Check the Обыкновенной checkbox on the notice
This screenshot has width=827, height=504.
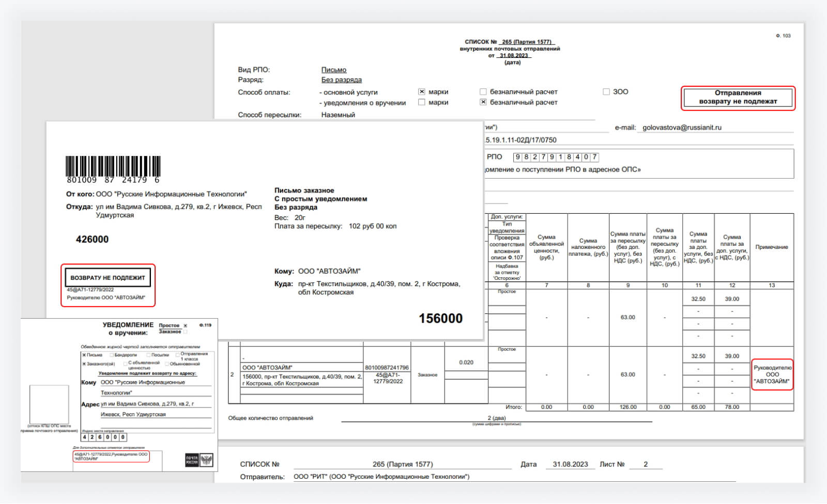point(166,364)
